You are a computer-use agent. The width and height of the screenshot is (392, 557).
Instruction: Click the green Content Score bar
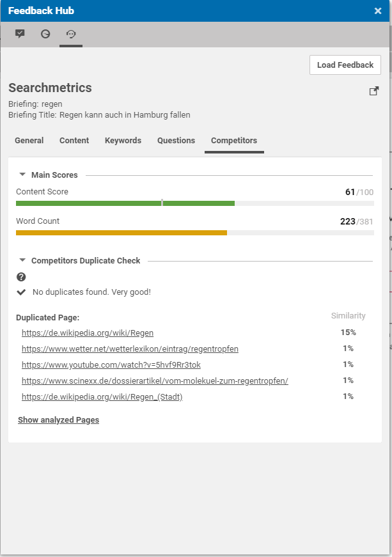(125, 203)
